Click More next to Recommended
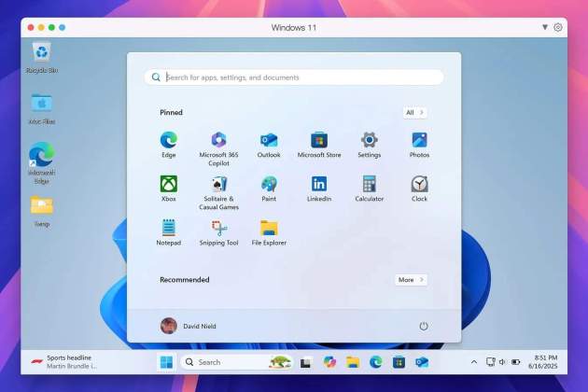The image size is (588, 392). click(x=411, y=280)
